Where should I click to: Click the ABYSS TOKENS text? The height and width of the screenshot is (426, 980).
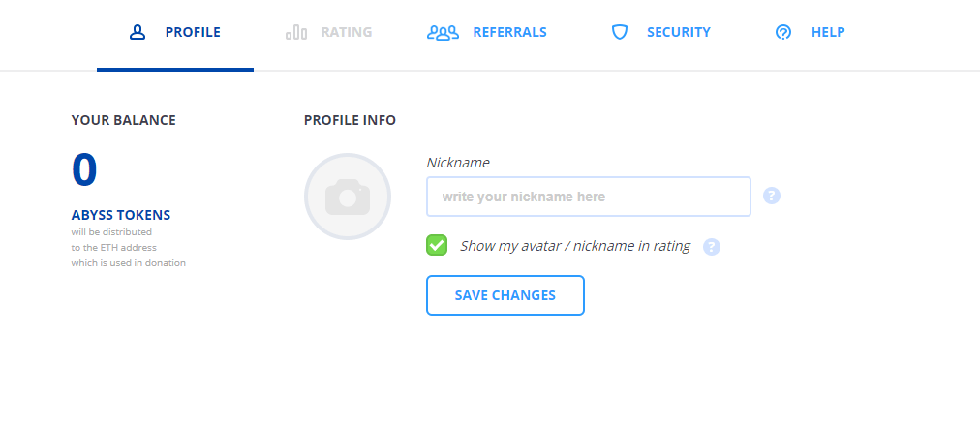(x=121, y=215)
